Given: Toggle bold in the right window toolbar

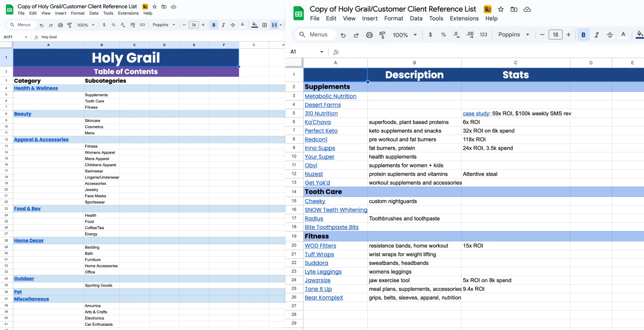Looking at the screenshot, I should click(583, 35).
